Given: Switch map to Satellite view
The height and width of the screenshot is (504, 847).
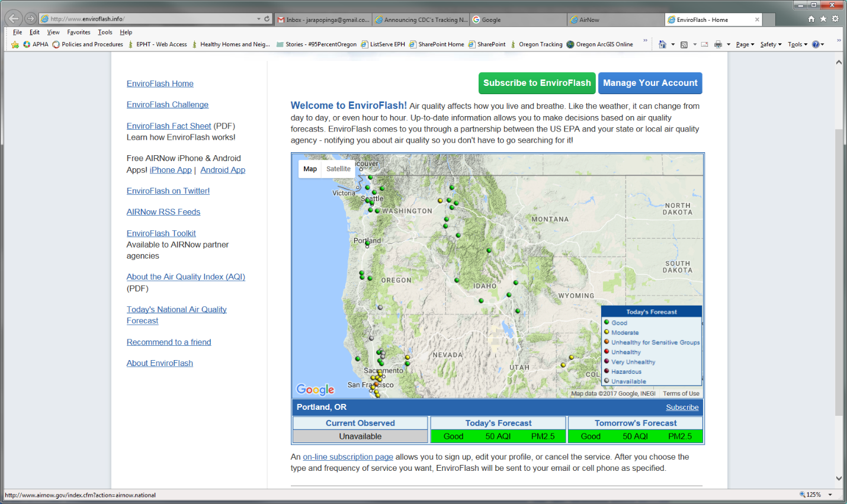Looking at the screenshot, I should [x=338, y=169].
